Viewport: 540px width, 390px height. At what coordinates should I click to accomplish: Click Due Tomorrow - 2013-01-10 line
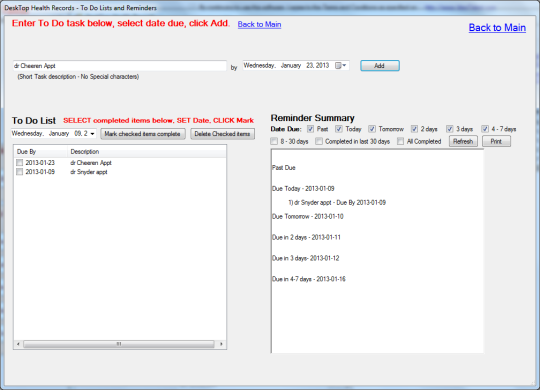[308, 216]
